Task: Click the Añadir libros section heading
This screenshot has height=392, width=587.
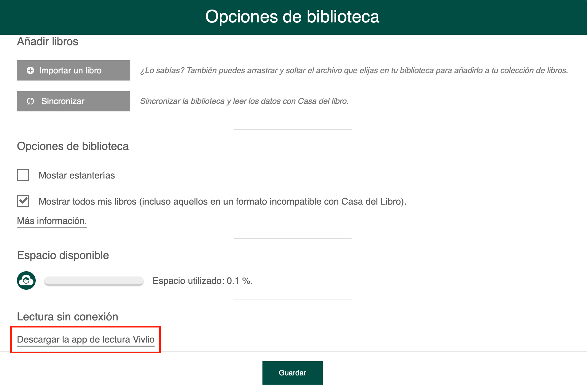Action: [x=48, y=41]
